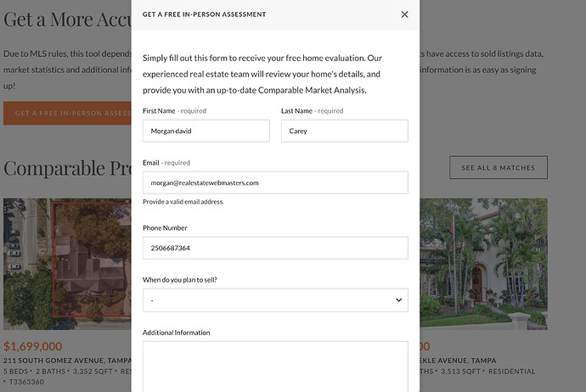Screen dimensions: 586x392
Task: Click the $1,699,000 listing price
Action: tap(33, 346)
